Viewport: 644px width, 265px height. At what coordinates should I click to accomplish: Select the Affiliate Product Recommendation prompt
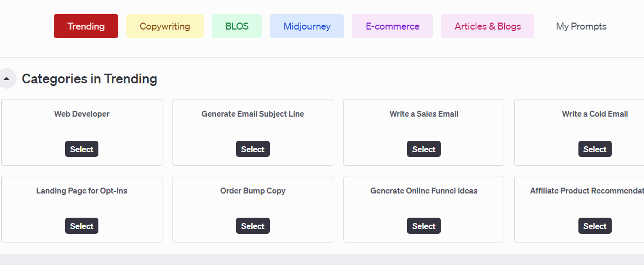[595, 226]
